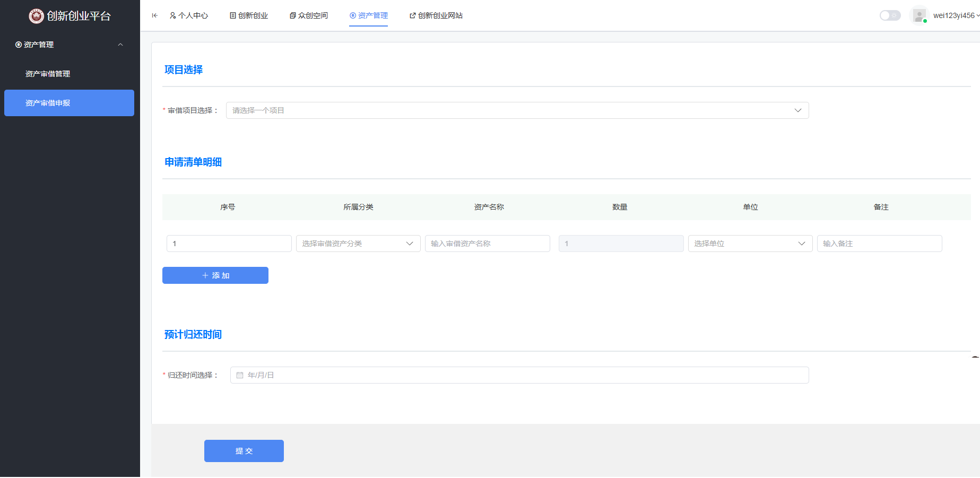Click the 输入备注 remark input field
The image size is (980, 478).
(x=879, y=244)
